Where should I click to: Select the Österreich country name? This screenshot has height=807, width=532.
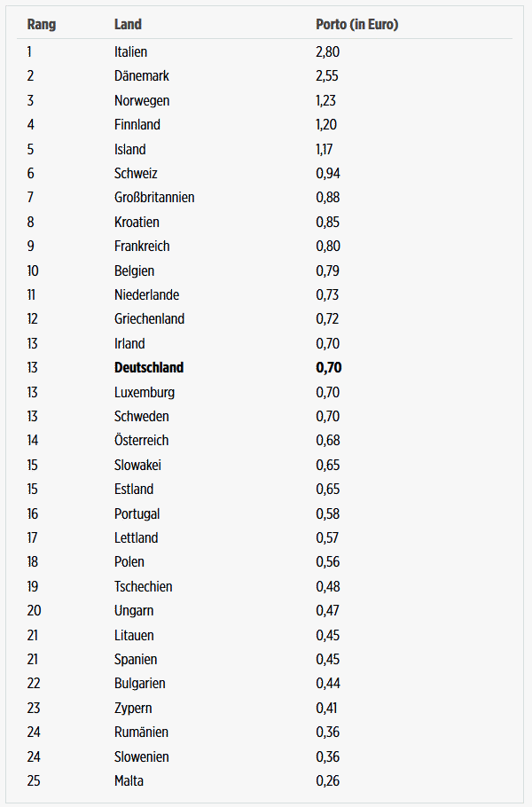coord(142,440)
